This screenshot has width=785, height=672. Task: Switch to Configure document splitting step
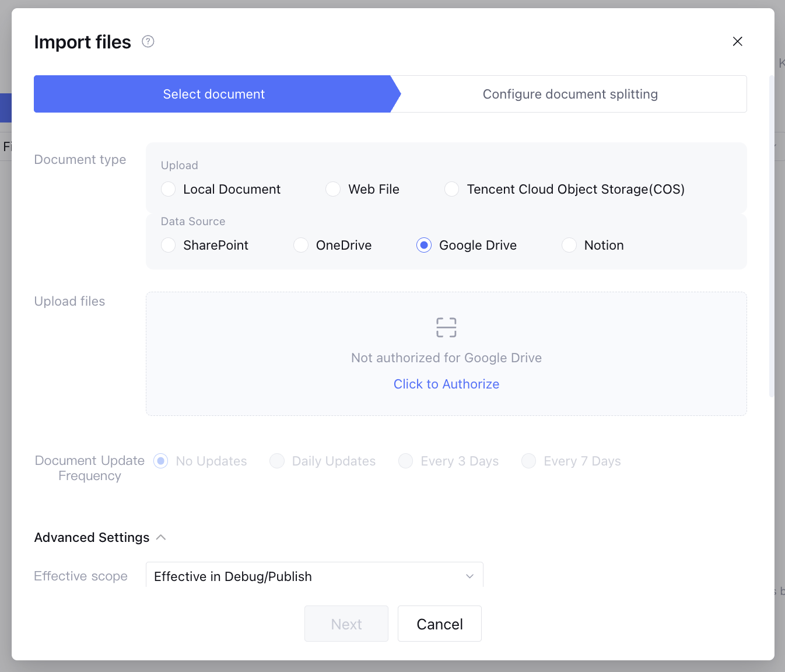pyautogui.click(x=570, y=94)
